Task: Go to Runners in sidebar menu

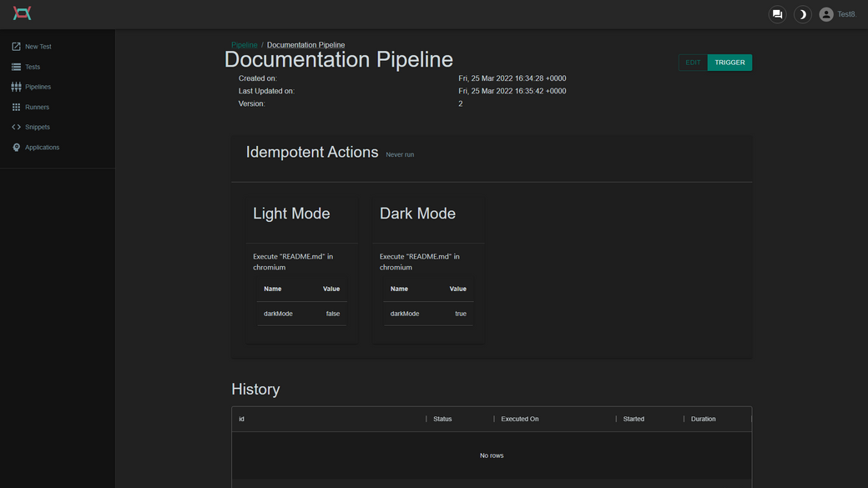Action: click(37, 107)
